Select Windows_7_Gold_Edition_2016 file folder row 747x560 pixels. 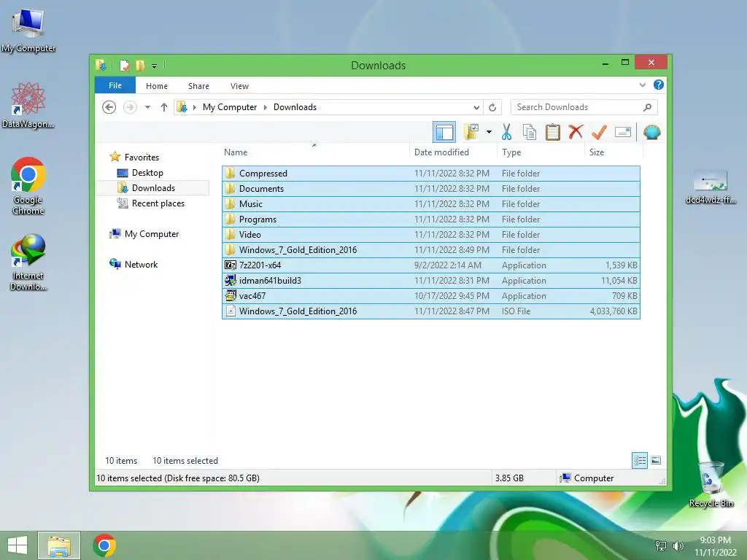coord(430,249)
